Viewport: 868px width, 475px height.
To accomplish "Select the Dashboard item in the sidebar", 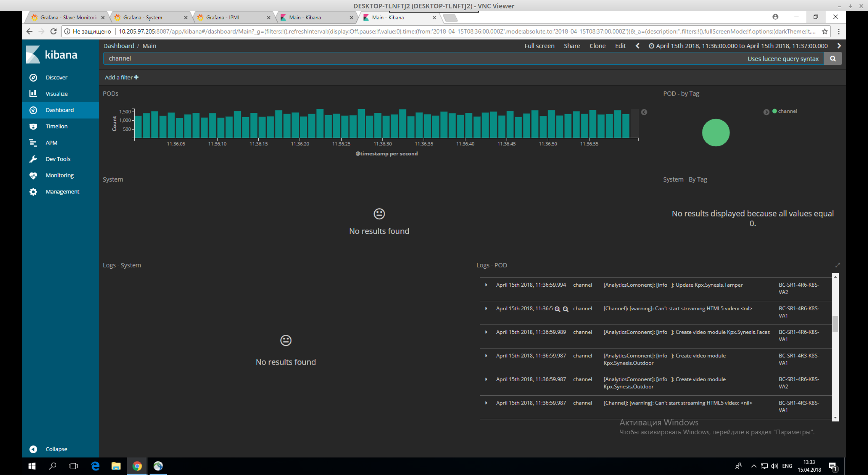I will pyautogui.click(x=60, y=110).
